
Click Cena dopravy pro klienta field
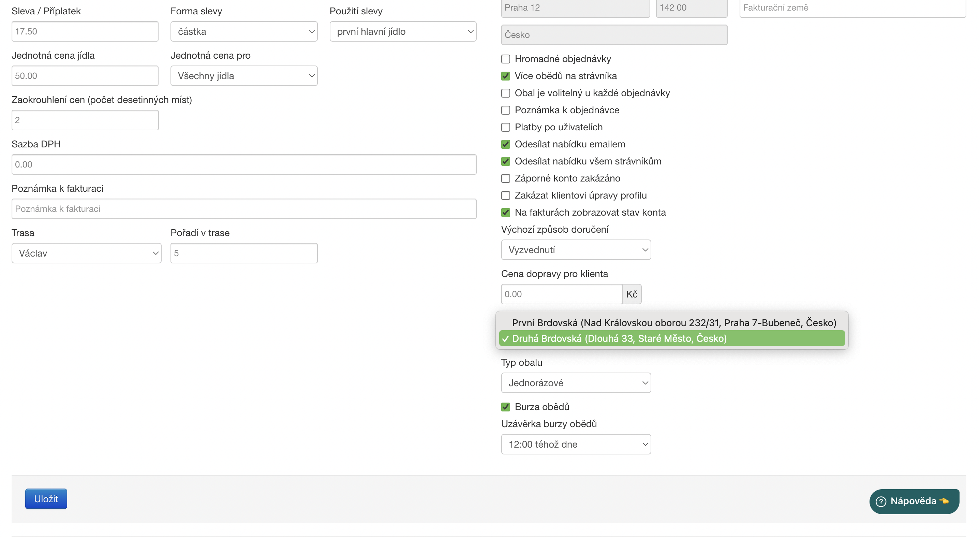[562, 294]
